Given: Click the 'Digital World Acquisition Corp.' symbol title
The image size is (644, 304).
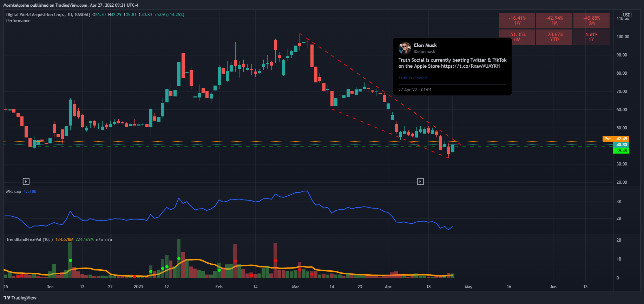Looking at the screenshot, I should [35, 15].
